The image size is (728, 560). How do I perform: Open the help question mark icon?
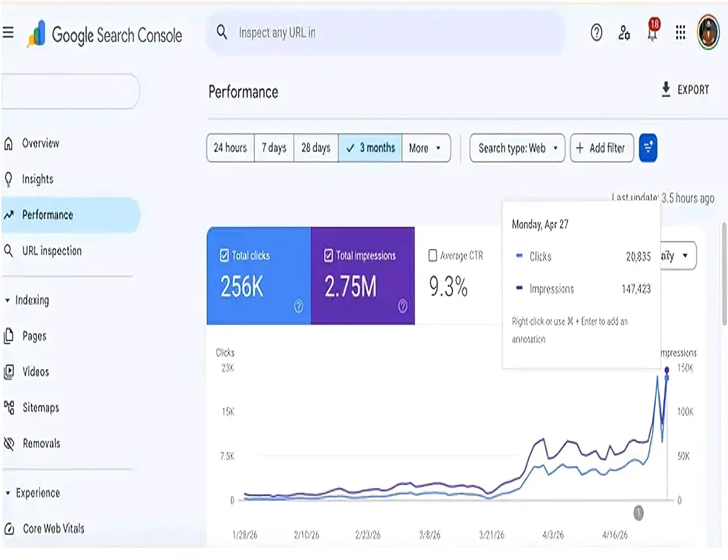pos(596,33)
